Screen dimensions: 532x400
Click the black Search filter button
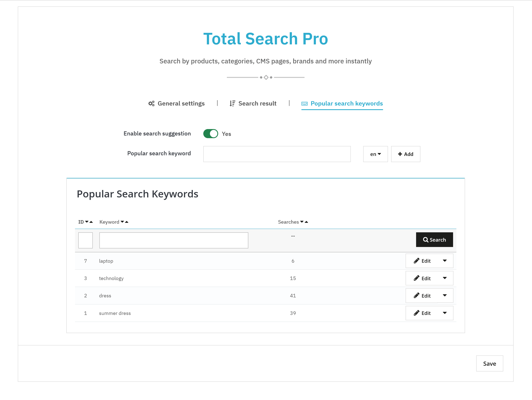434,240
